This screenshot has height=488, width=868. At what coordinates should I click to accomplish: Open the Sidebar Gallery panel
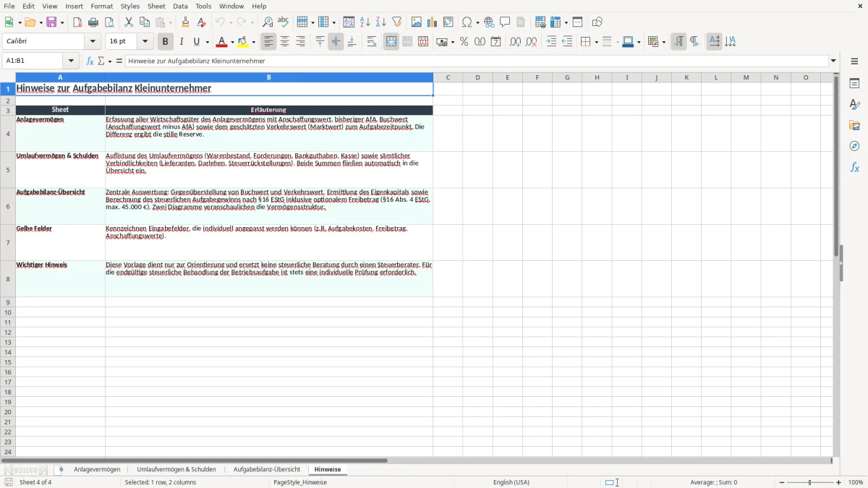point(854,125)
